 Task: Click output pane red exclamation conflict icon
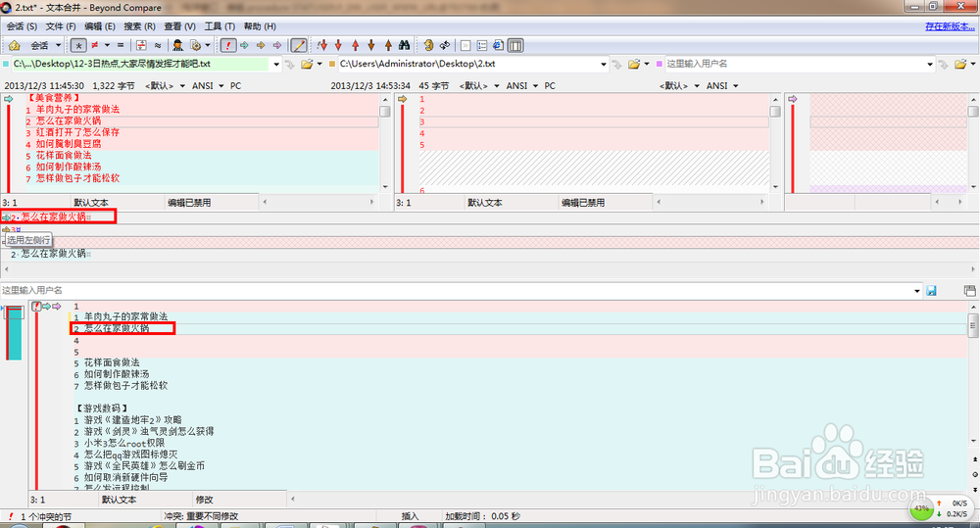36,307
